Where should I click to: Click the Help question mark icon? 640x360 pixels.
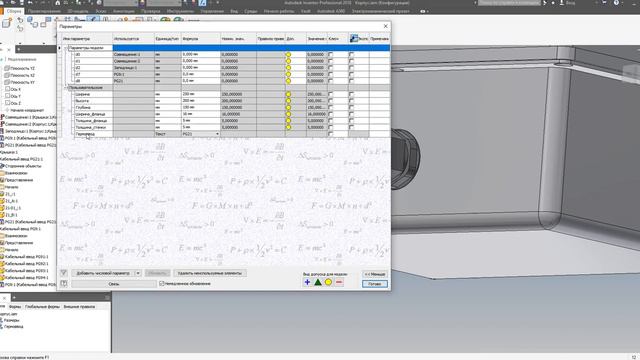point(616,3)
